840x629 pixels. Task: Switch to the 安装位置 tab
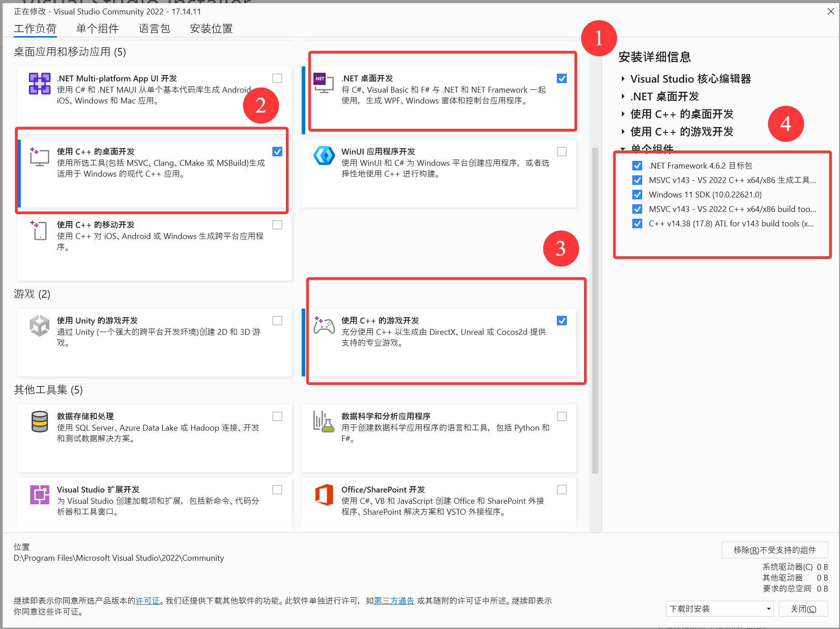point(211,29)
